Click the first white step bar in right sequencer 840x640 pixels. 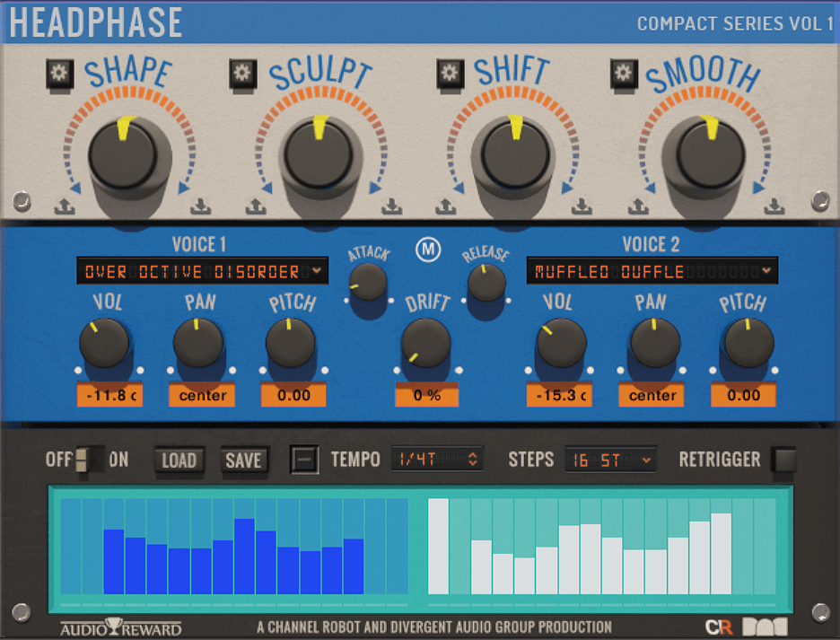[x=438, y=547]
